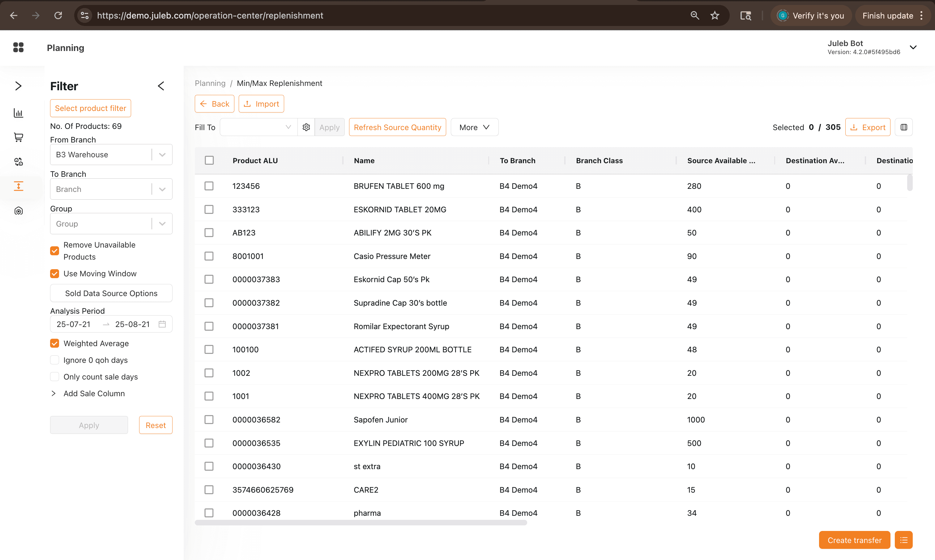Screen dimensions: 935x560
Task: Open Fill To settings gear icon
Action: pyautogui.click(x=306, y=127)
